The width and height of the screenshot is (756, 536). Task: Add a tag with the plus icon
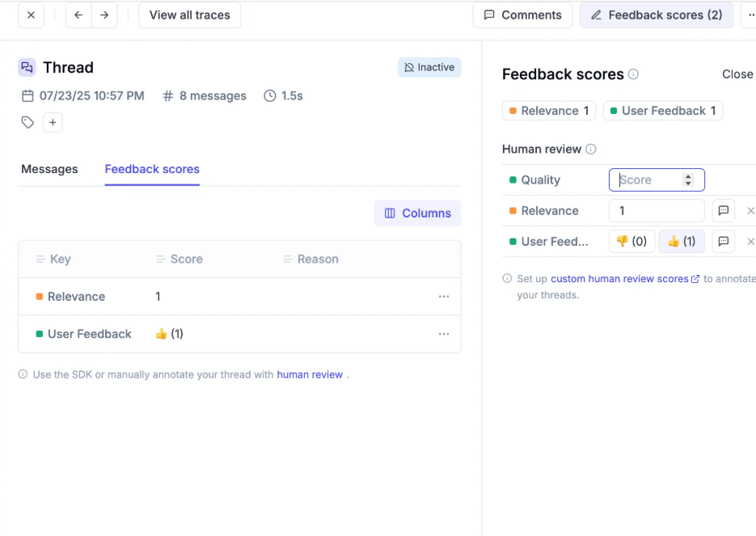point(53,122)
